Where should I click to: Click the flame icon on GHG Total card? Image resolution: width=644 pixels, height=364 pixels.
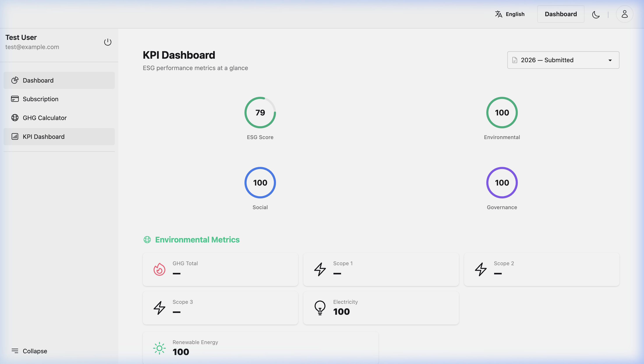click(159, 269)
